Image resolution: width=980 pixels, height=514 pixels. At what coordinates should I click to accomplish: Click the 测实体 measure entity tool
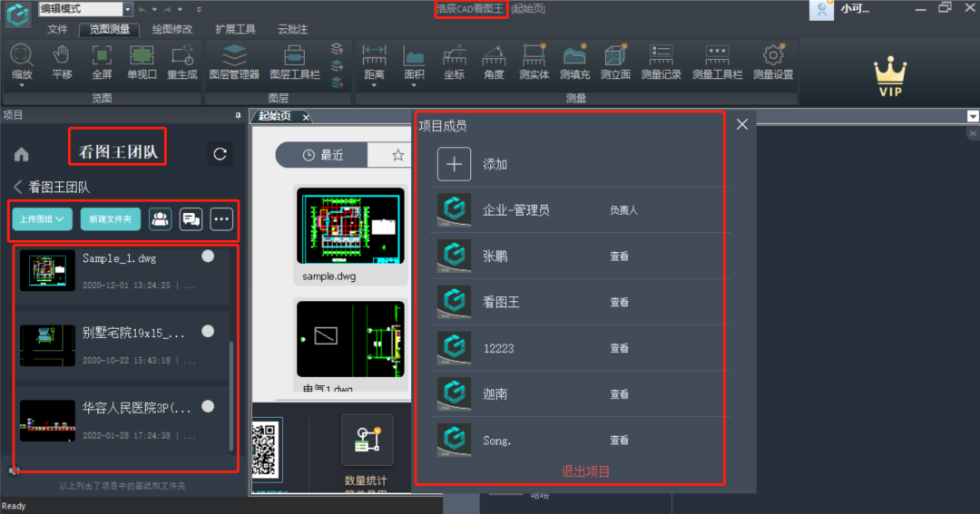pyautogui.click(x=534, y=61)
